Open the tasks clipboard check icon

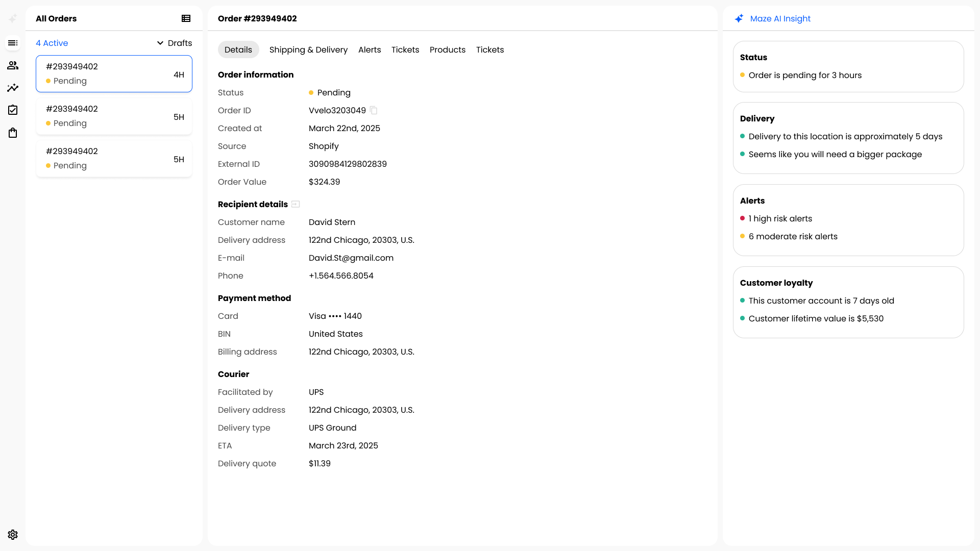click(13, 110)
